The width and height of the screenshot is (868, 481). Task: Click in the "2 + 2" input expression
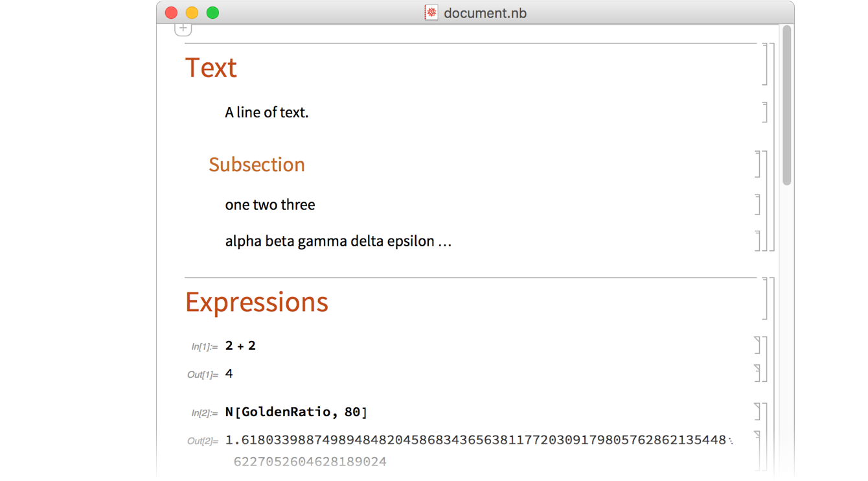[240, 346]
